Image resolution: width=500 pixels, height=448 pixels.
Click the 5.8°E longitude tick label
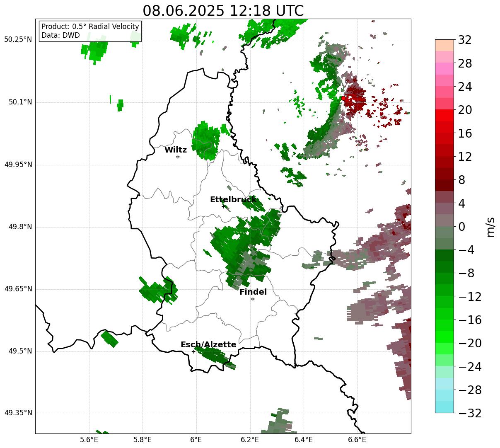(143, 439)
